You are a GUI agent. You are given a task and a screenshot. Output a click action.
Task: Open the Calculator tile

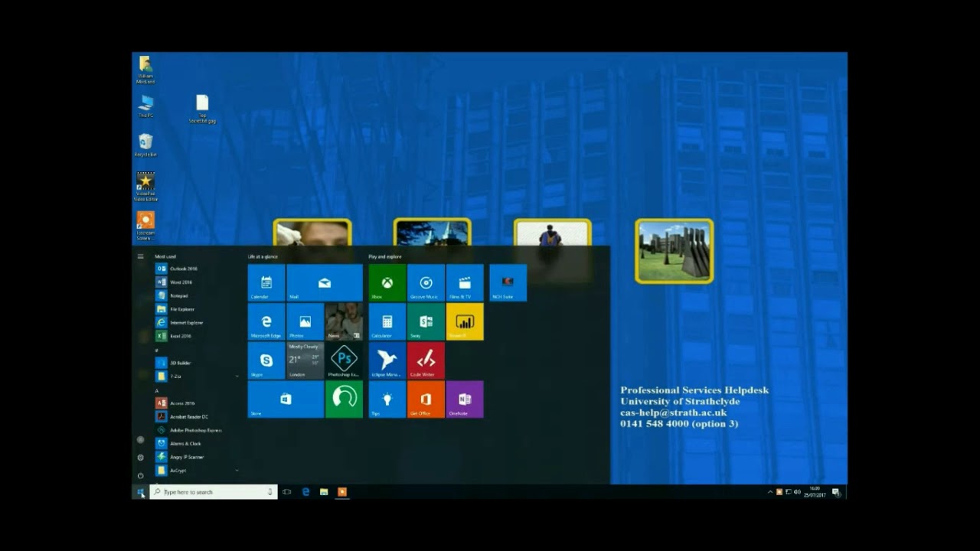(387, 321)
